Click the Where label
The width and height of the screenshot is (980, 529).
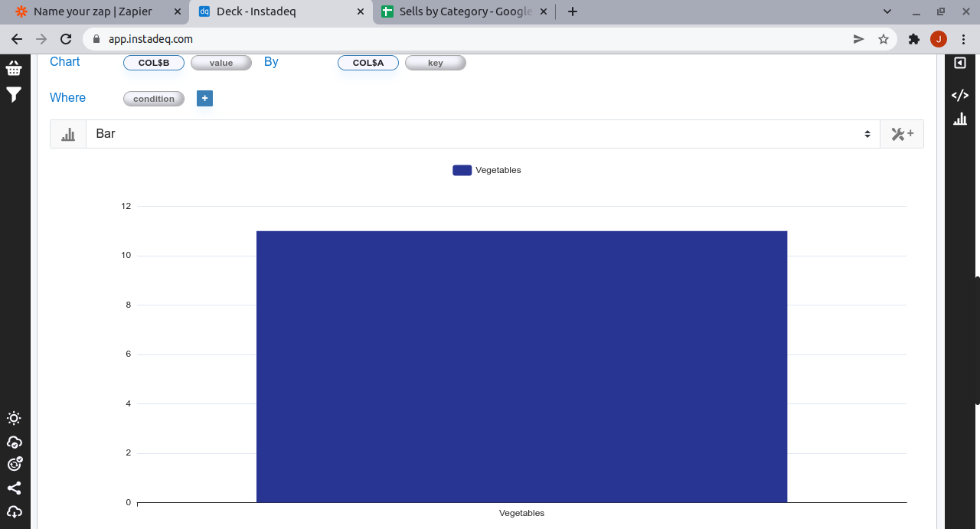point(68,98)
